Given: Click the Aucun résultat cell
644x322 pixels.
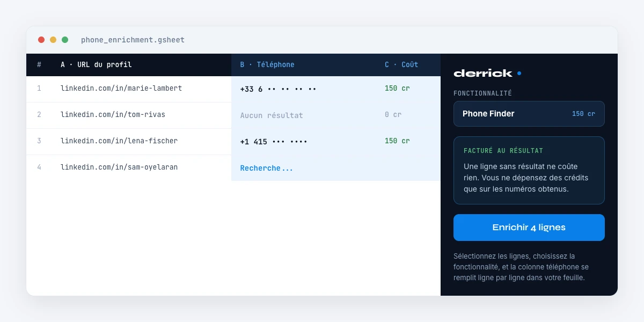Looking at the screenshot, I should 272,115.
